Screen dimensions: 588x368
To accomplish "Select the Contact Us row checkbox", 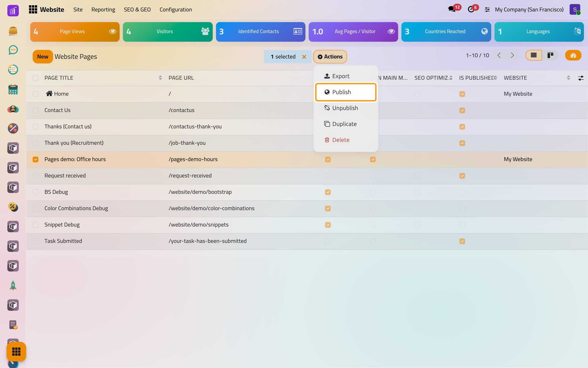I will pos(36,110).
